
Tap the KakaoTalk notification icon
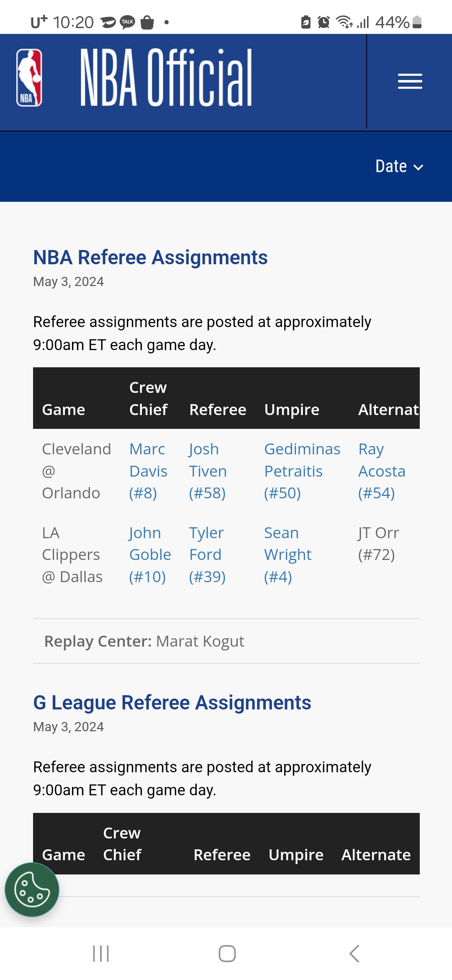127,22
